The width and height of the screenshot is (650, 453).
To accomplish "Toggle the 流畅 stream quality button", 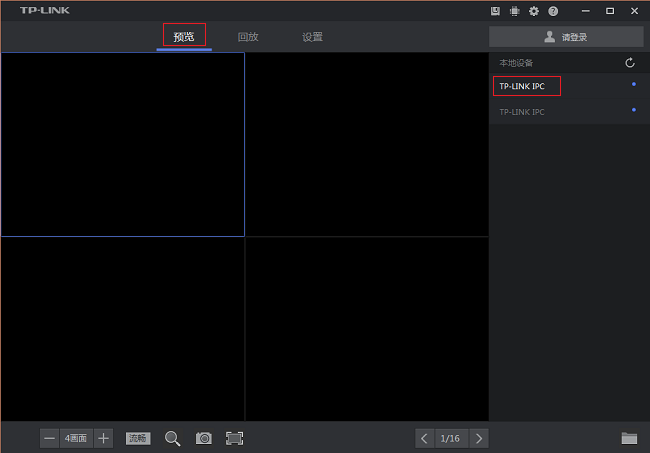I will 138,438.
